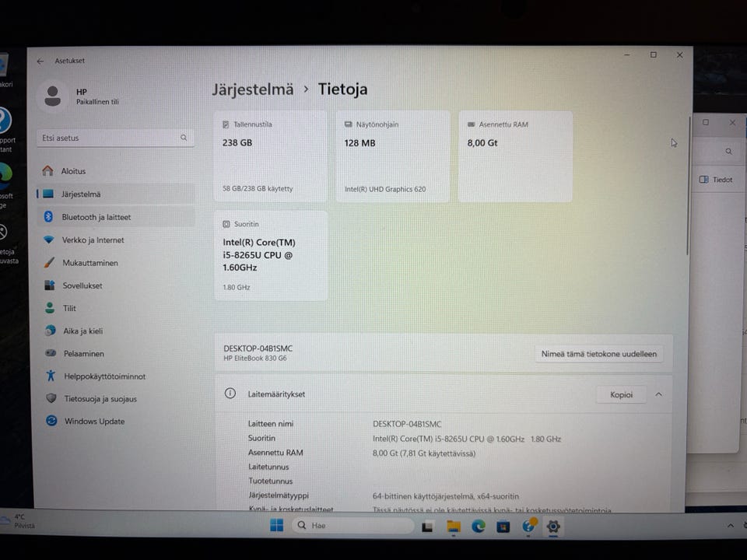Open Task View from taskbar
747x560 pixels.
click(427, 527)
